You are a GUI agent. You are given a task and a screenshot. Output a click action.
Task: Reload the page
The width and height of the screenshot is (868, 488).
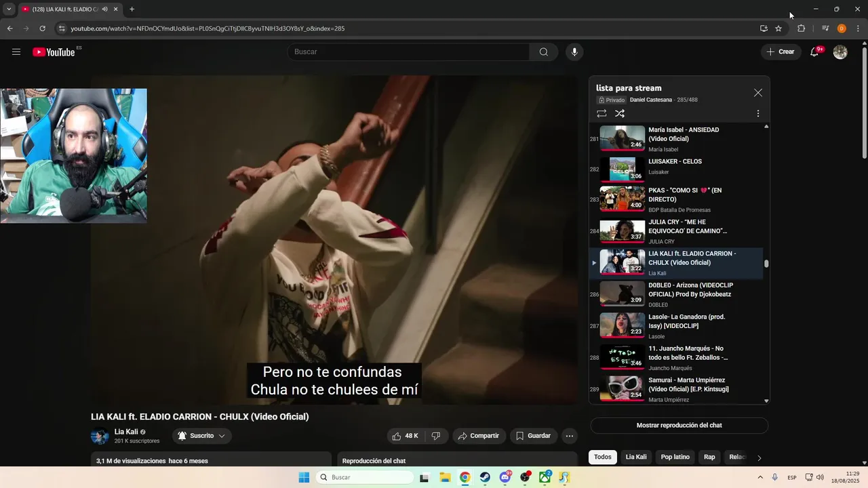coord(42,28)
